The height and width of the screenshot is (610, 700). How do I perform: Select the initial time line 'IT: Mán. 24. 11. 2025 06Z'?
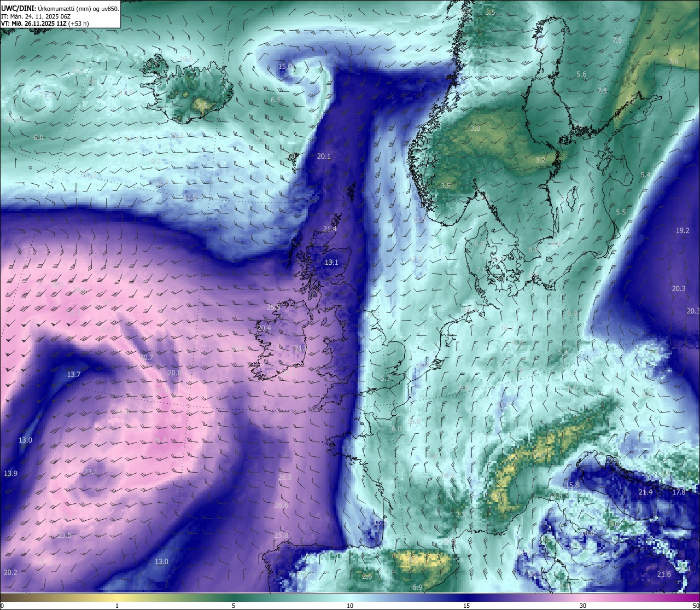pyautogui.click(x=36, y=16)
